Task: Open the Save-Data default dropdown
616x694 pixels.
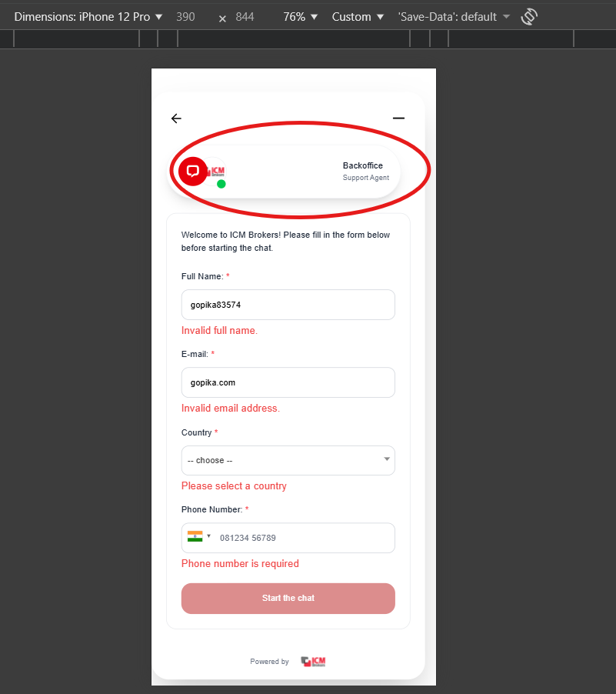Action: tap(454, 16)
